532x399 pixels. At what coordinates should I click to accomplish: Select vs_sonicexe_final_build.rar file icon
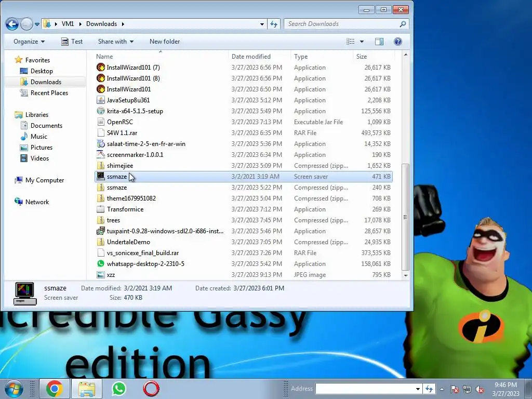(x=101, y=253)
